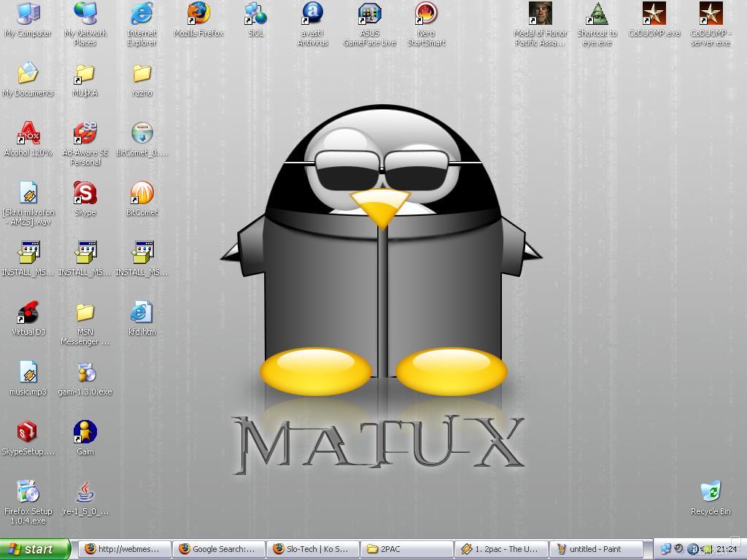Launch Internet Explorer from the desktop

point(142,24)
